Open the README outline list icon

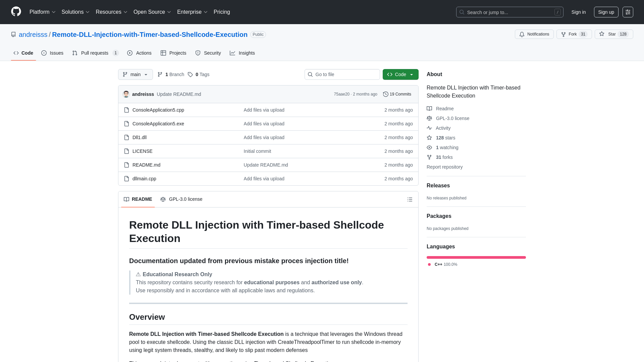410,199
